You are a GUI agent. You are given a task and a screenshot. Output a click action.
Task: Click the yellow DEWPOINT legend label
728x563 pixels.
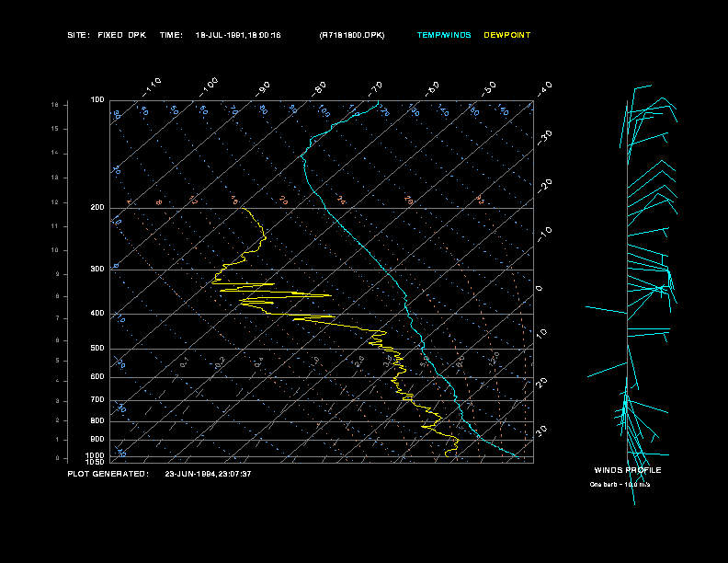point(507,35)
